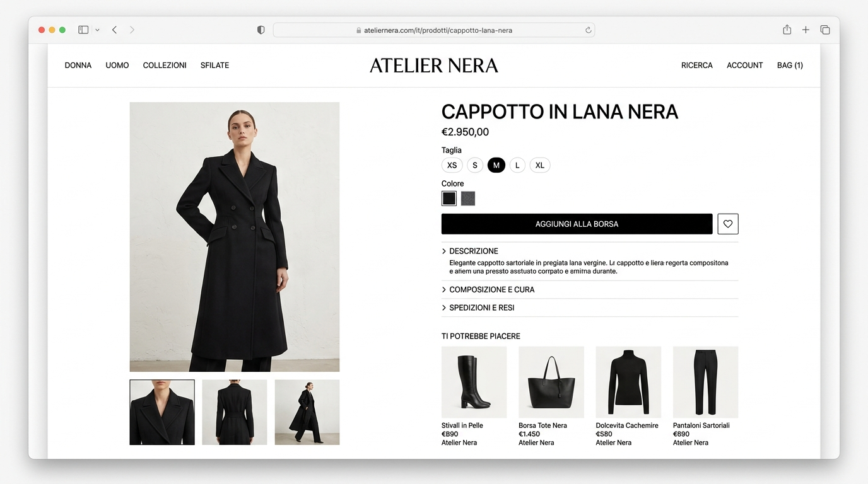Screen dimensions: 868x484
Task: Select the walking side-view thumbnail
Action: [x=307, y=412]
